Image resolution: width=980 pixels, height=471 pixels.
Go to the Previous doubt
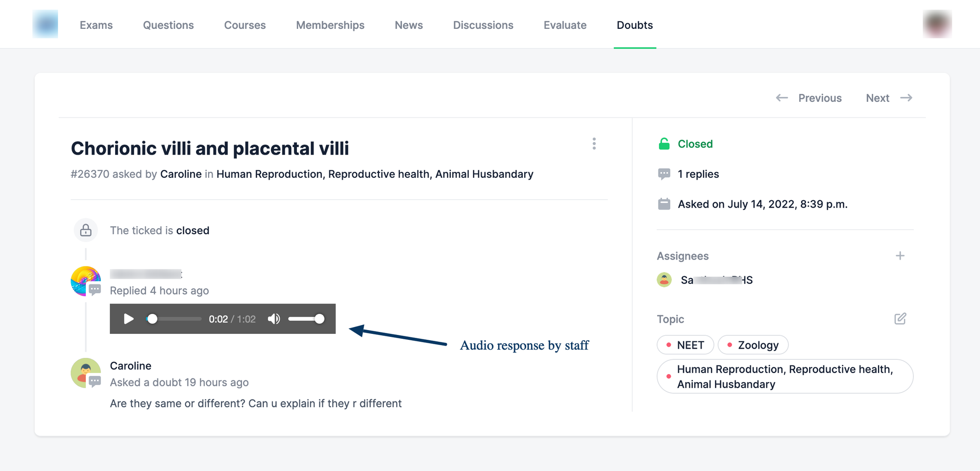809,98
